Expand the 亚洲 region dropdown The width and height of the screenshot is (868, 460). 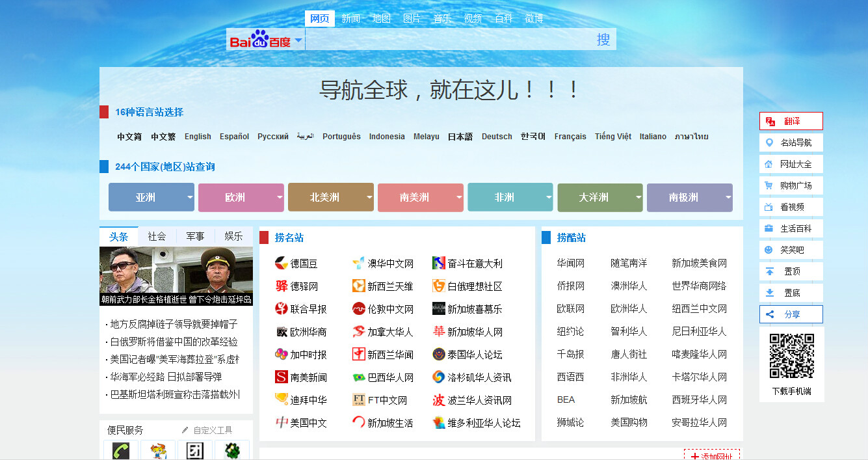point(189,196)
